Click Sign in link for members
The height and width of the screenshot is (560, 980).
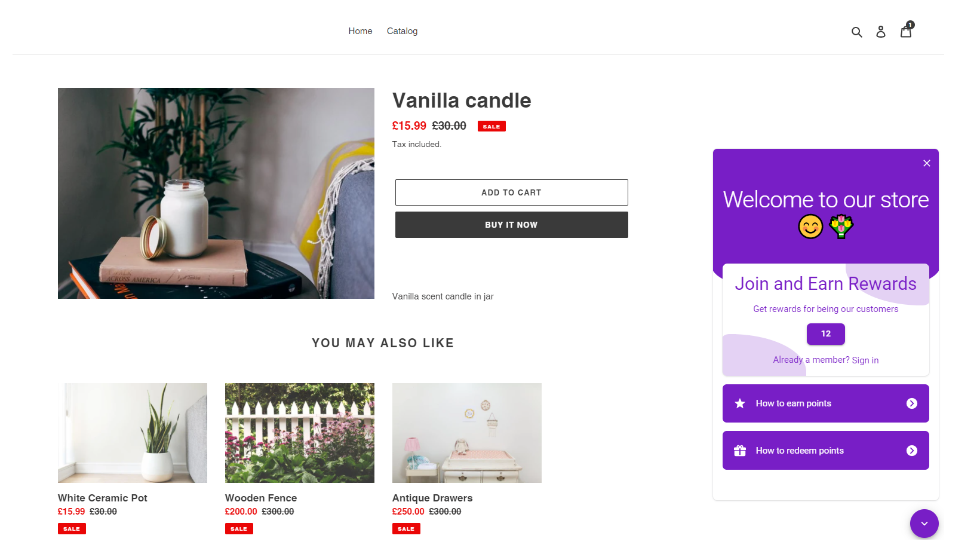coord(865,360)
